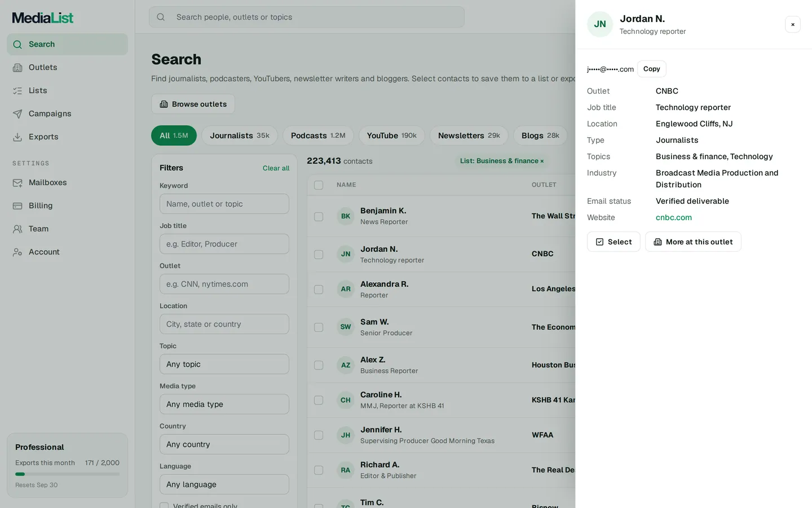The height and width of the screenshot is (508, 812).
Task: Open the Search page from the sidebar
Action: [67, 44]
